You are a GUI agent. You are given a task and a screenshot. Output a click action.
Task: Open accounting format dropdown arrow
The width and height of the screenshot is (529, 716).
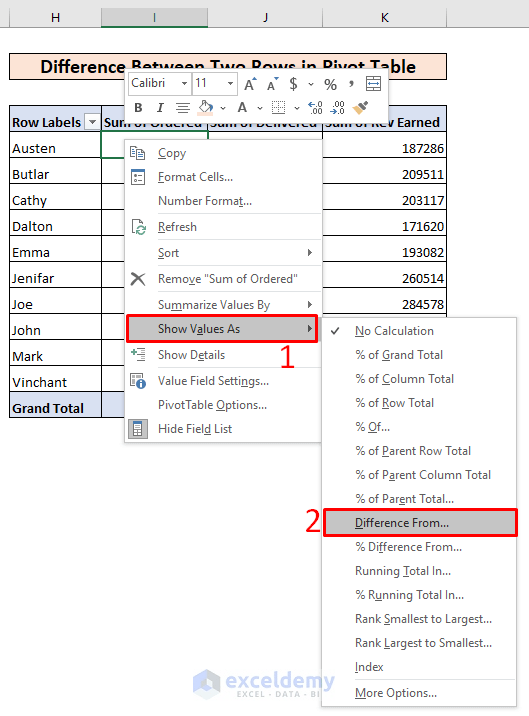tap(311, 84)
